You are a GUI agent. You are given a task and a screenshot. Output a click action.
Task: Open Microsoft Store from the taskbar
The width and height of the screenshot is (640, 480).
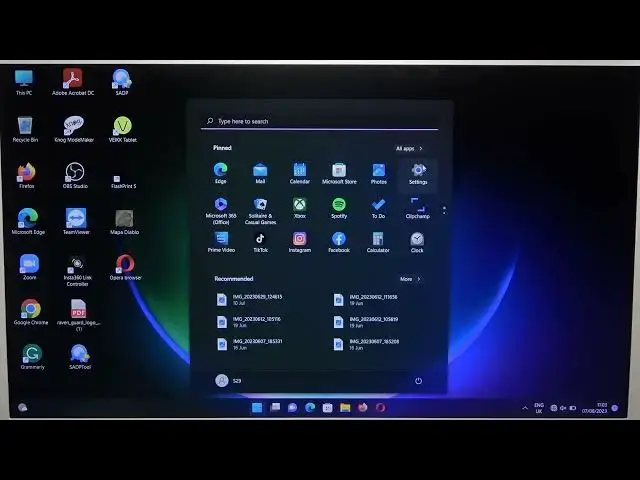coord(327,407)
